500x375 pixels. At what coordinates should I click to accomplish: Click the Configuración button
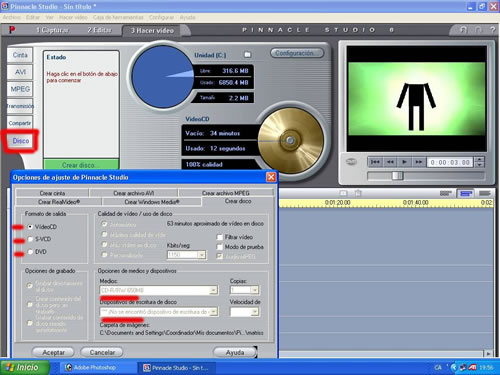point(297,53)
